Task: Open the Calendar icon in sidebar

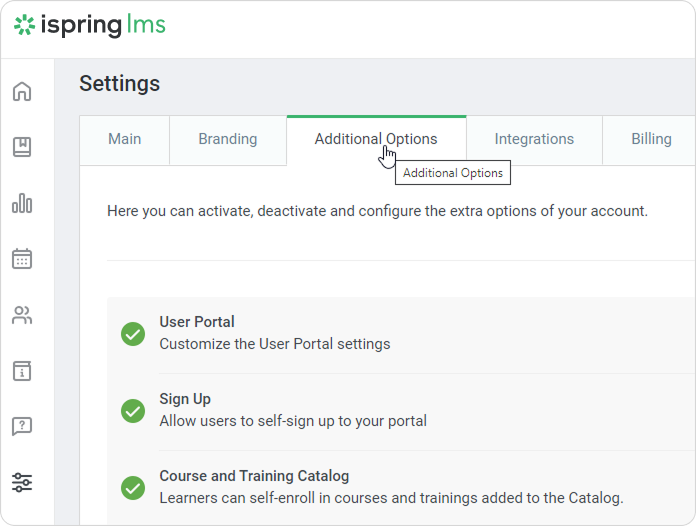Action: coord(22,259)
